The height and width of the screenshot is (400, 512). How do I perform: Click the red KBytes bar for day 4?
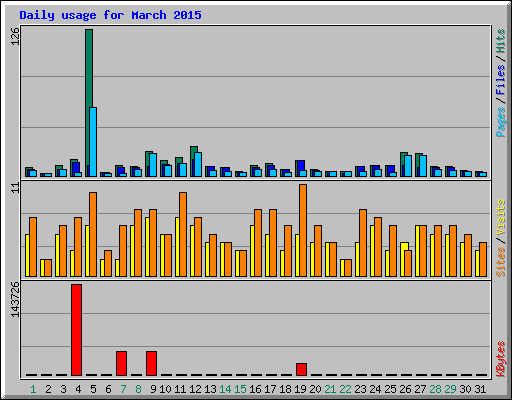(76, 330)
